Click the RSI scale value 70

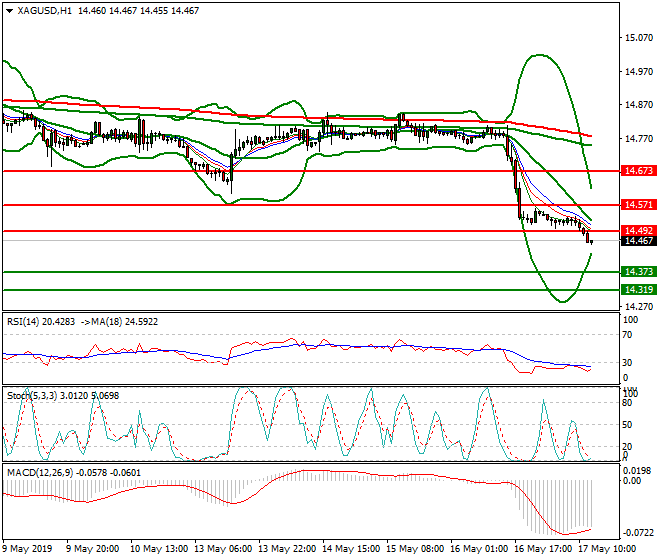(x=627, y=335)
